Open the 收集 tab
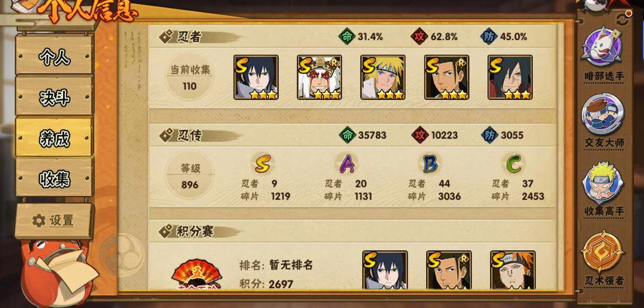Screen dimensions: 644x308 [54, 179]
